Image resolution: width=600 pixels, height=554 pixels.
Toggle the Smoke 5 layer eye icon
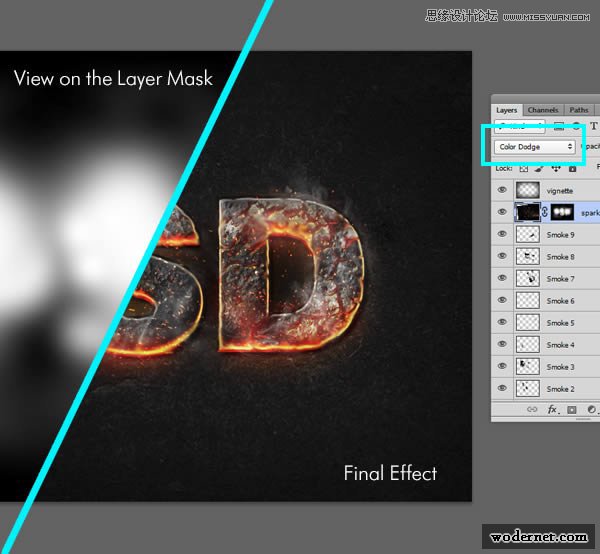point(502,322)
